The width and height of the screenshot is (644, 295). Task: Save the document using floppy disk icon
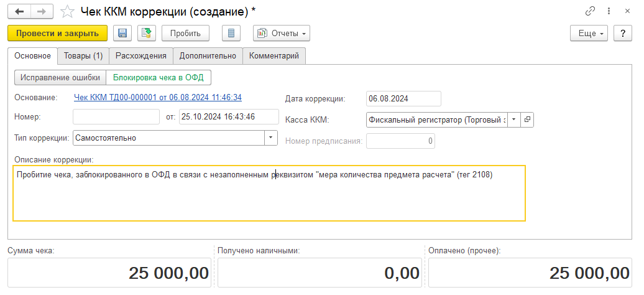point(122,33)
